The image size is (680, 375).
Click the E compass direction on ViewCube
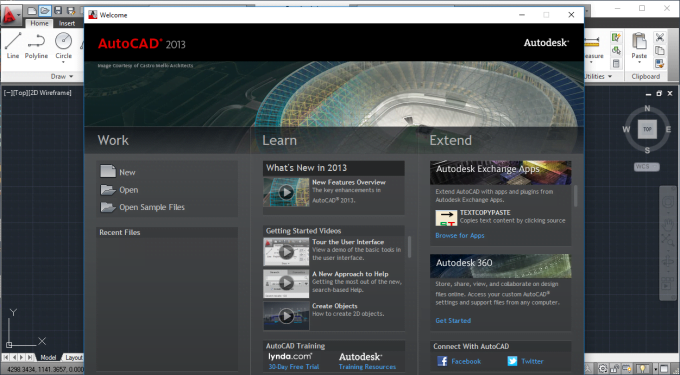[668, 129]
